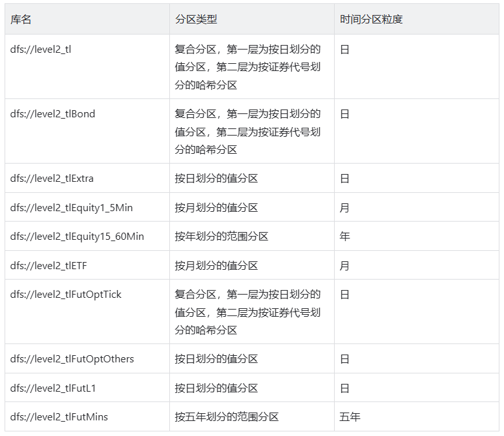Select the dfs://level2_tl cell

(40, 50)
